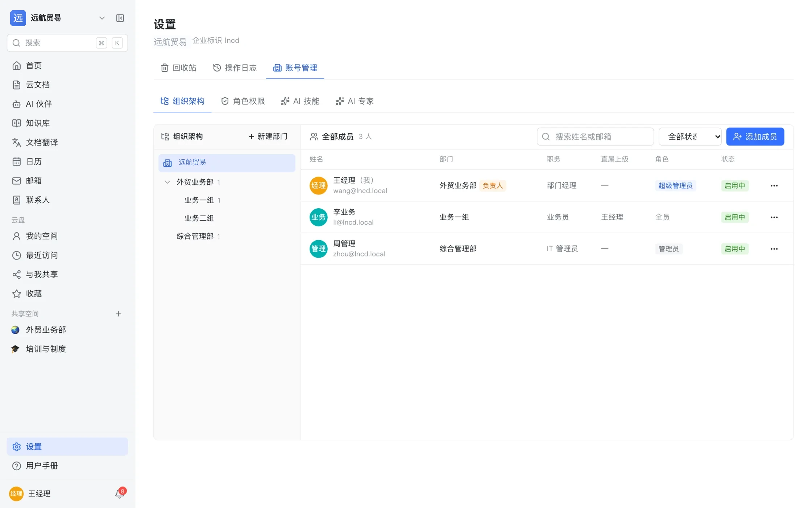Click the 搜索姓名或邮箱 search field
Screen dimensions: 812x508
coord(595,137)
